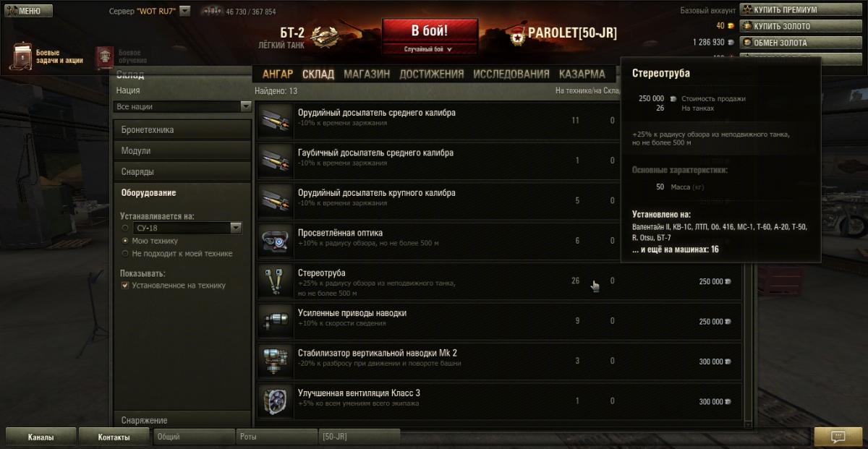Screen dimensions: 868x449
Task: Open Боевые задачи и акции icon
Action: [21, 56]
